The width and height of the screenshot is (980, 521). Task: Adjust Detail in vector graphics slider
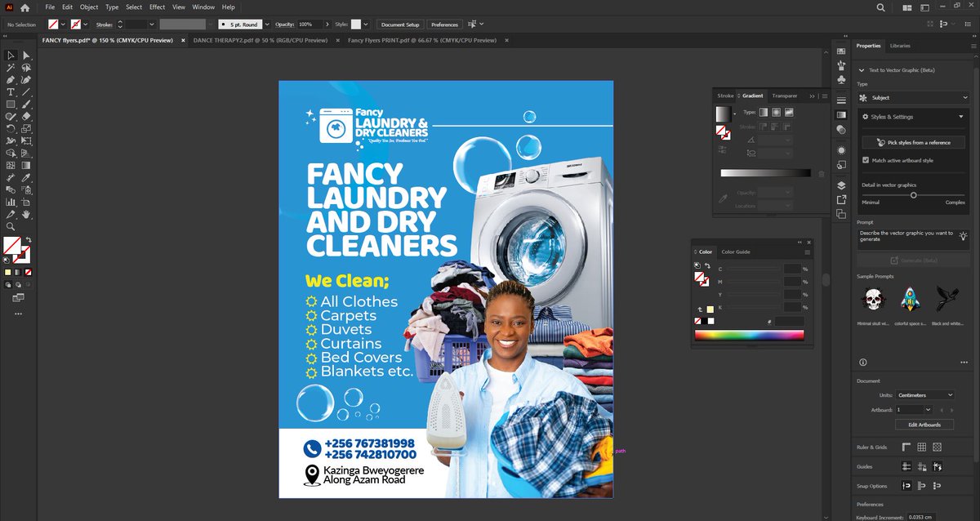coord(913,194)
